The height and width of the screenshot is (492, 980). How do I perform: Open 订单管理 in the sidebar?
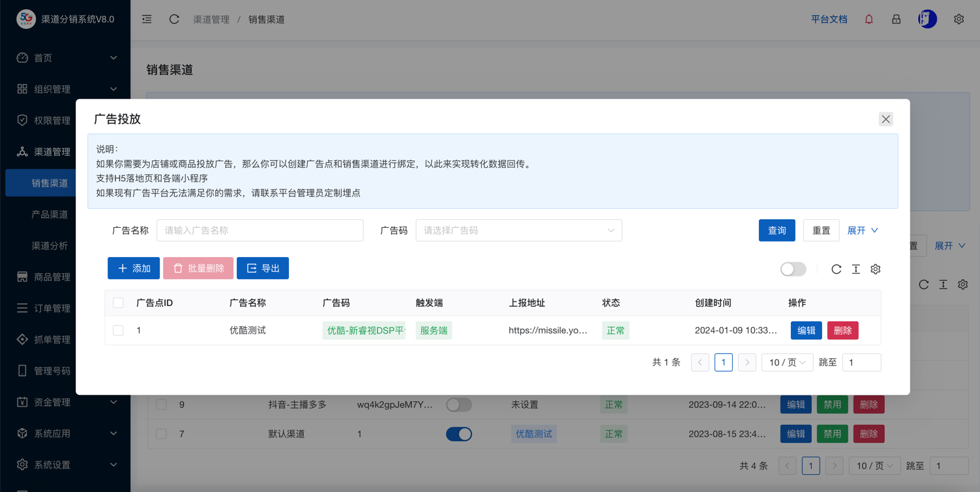(52, 308)
